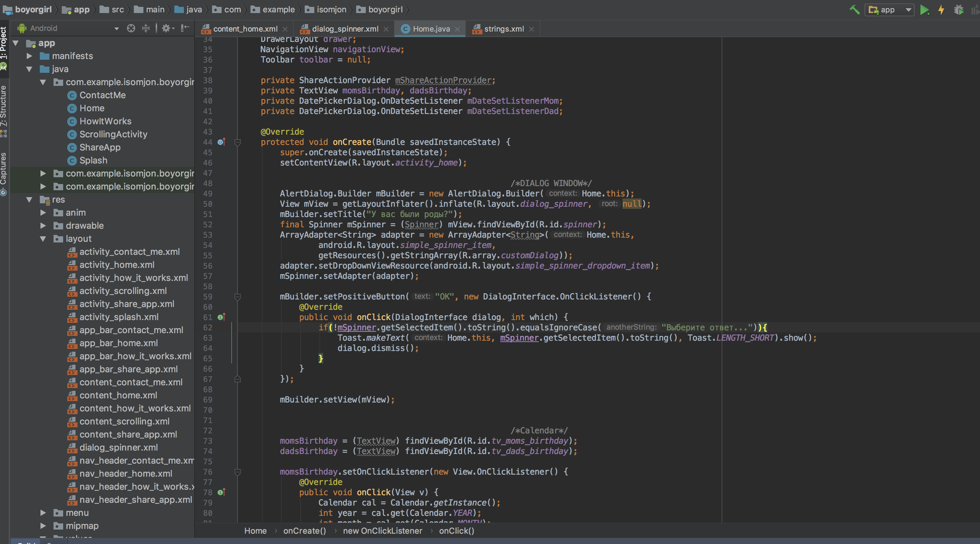Viewport: 980px width, 544px height.
Task: Switch to the strings.xml tab
Action: [x=503, y=29]
